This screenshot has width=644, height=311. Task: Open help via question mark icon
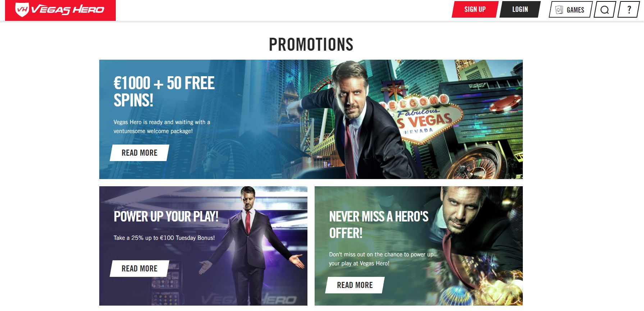(629, 10)
